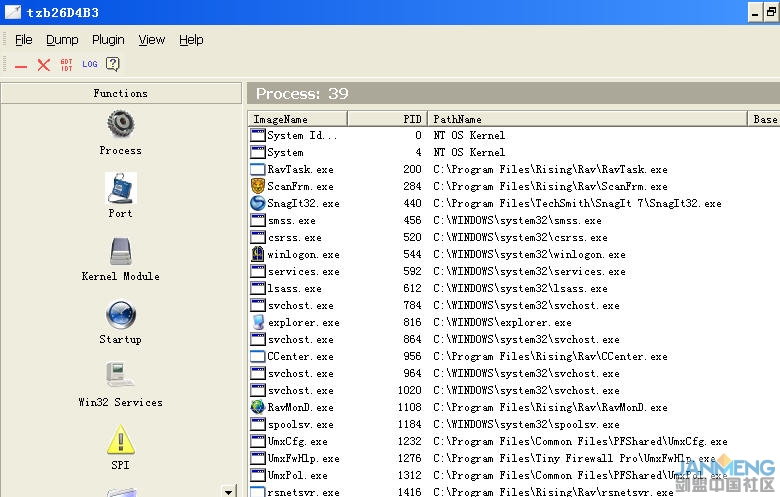Open the SPI warning icon
780x497 pixels.
click(x=120, y=440)
